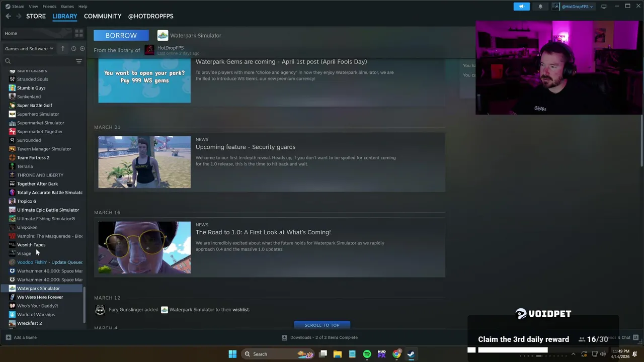644x362 pixels.
Task: Open HUD FX app from taskbar
Action: click(x=381, y=354)
